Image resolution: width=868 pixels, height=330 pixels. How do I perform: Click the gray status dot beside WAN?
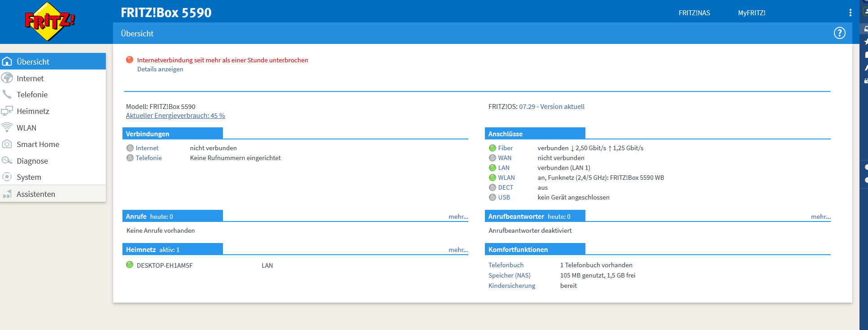point(493,158)
